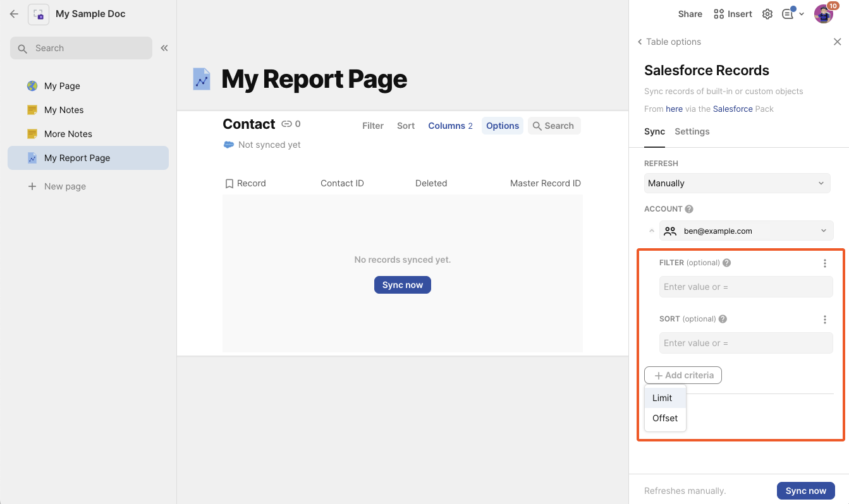Click the Sync now button in the empty table

403,285
